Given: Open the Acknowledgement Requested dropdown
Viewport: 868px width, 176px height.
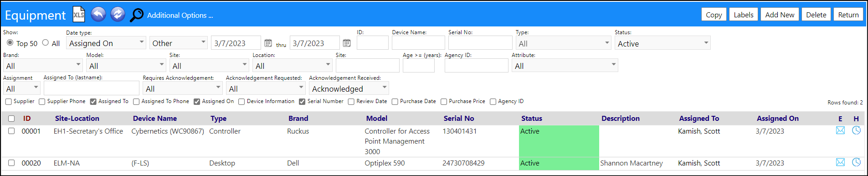Looking at the screenshot, I should [x=266, y=88].
